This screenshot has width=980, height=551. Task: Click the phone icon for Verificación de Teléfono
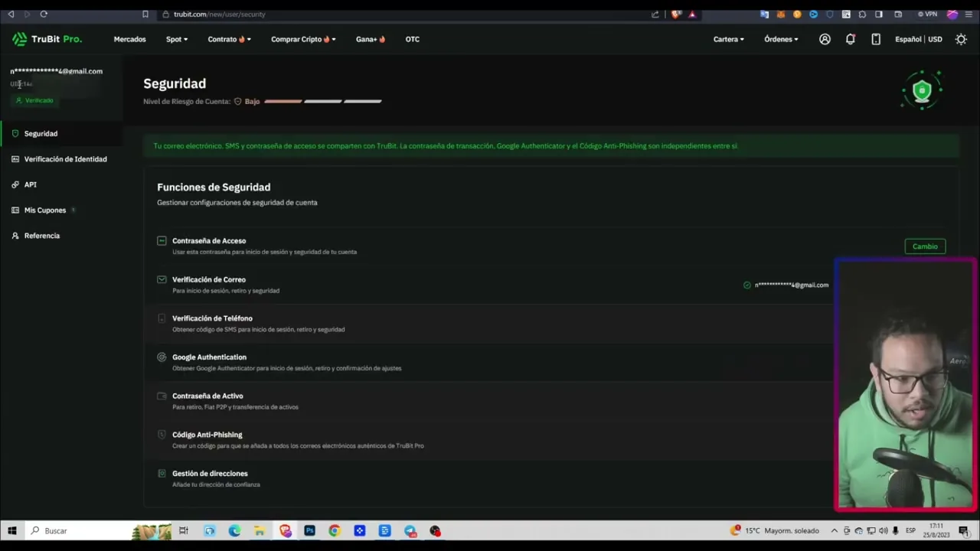[x=162, y=318]
